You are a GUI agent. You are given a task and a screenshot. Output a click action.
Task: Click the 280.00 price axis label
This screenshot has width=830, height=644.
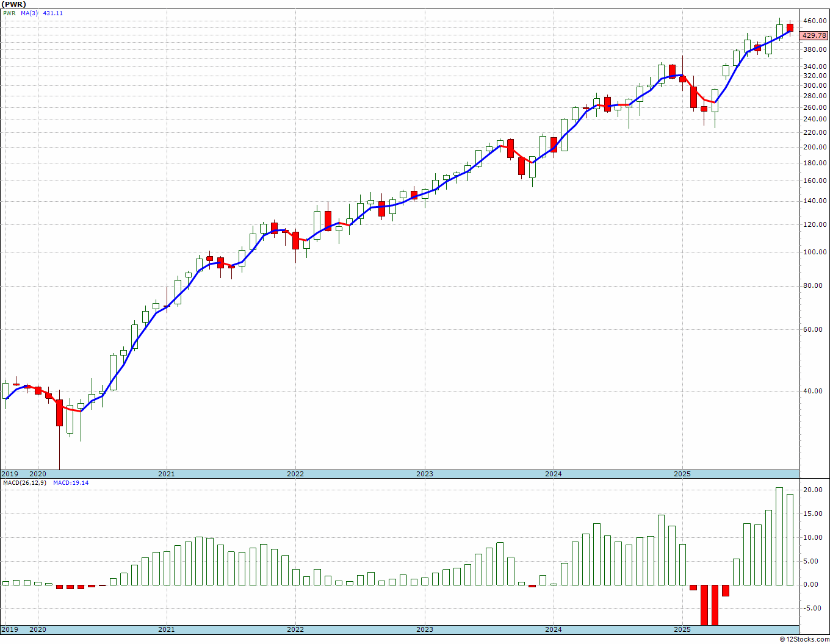click(x=815, y=96)
